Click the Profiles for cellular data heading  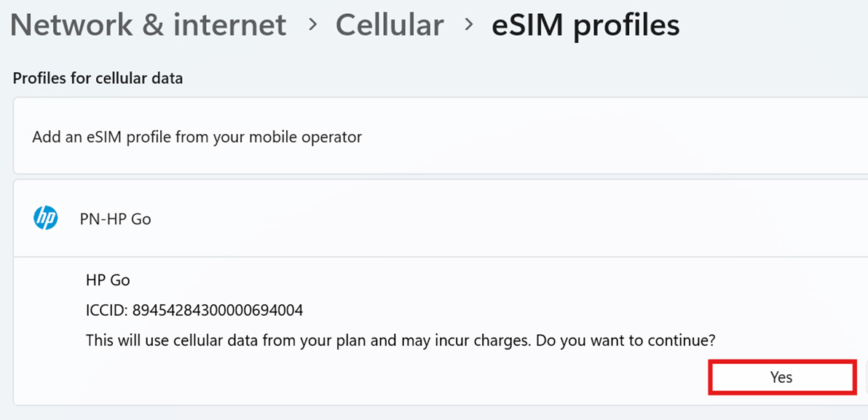coord(98,78)
